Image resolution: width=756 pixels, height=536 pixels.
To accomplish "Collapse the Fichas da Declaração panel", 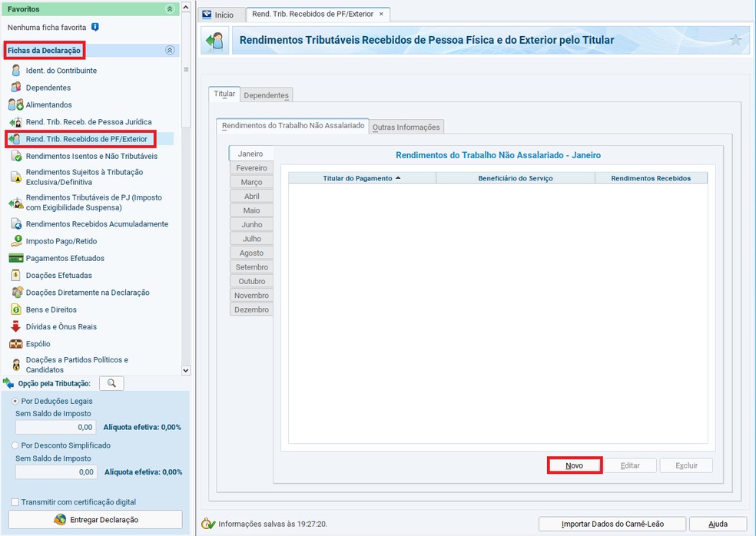I will (x=169, y=51).
